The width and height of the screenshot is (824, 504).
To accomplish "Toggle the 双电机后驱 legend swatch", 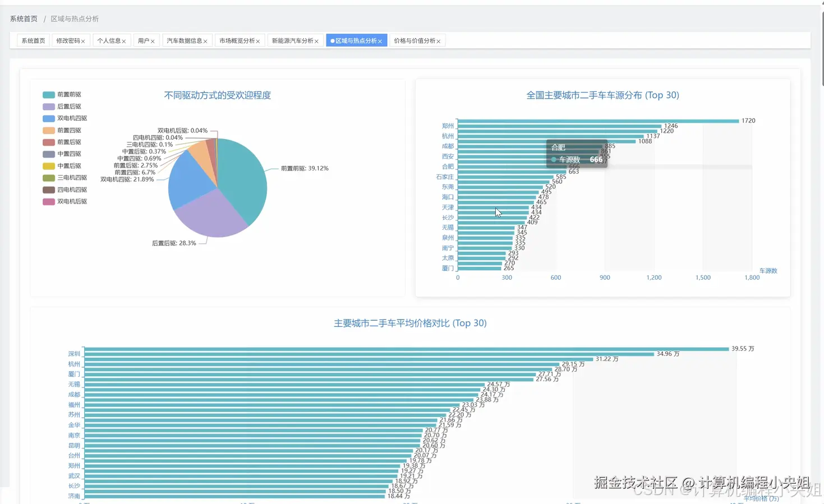I will coord(49,202).
